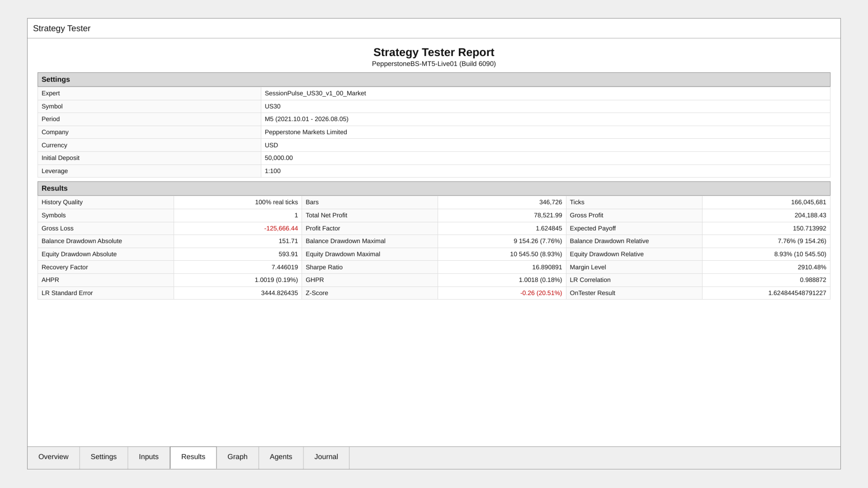
Task: Click the Pepperstone Markets Limited value
Action: pos(306,132)
